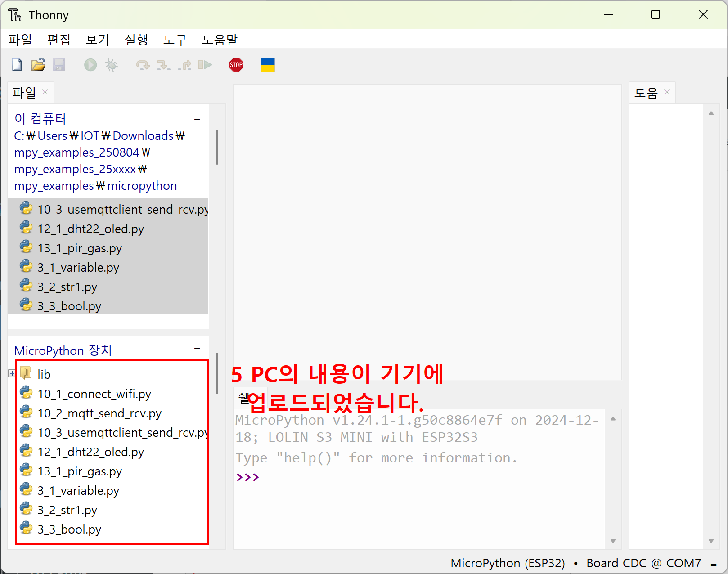Image resolution: width=728 pixels, height=574 pixels.
Task: Open interpreter selector at status bar corner
Action: click(x=714, y=564)
